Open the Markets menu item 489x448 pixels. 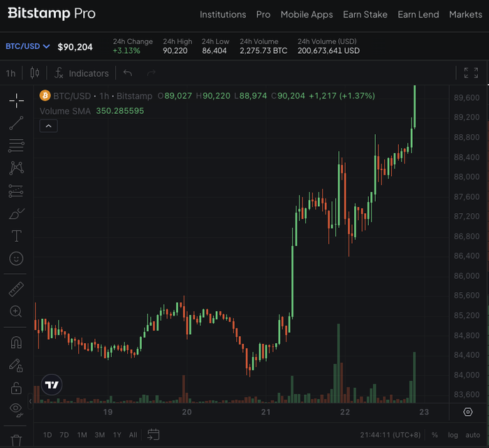click(x=465, y=15)
